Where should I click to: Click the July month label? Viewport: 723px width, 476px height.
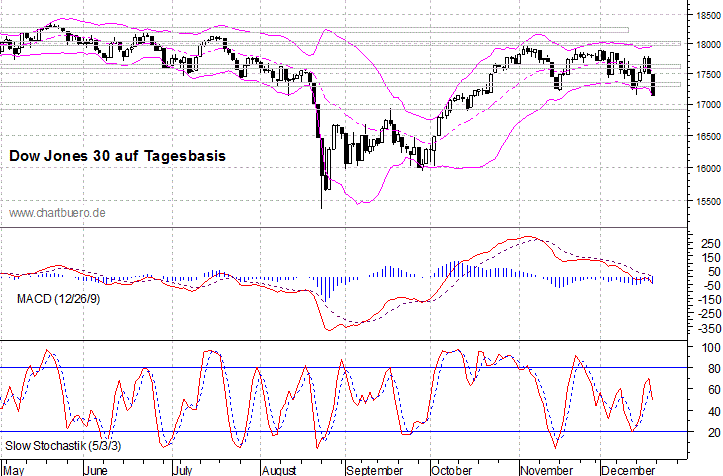pyautogui.click(x=182, y=470)
